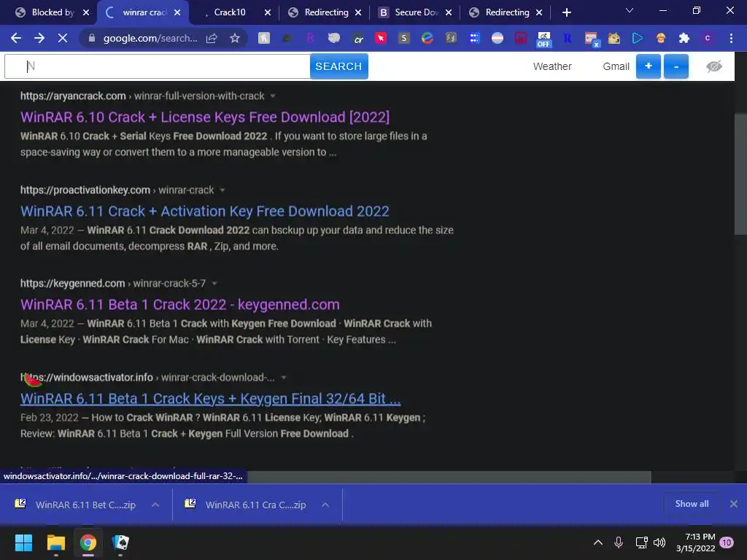Screen dimensions: 747x560
Task: Close the Crack10 tab
Action: 268,12
